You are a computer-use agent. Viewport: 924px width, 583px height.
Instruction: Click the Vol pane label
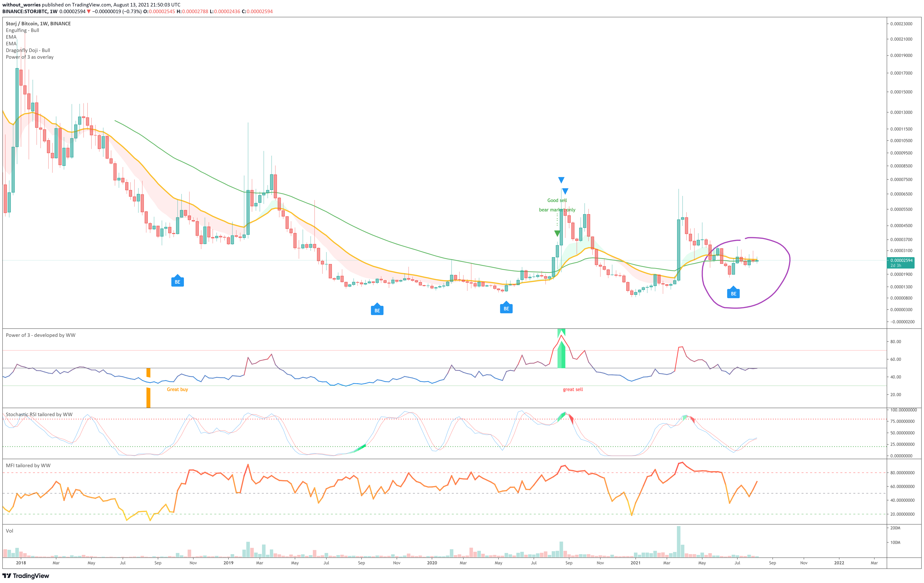click(x=9, y=531)
